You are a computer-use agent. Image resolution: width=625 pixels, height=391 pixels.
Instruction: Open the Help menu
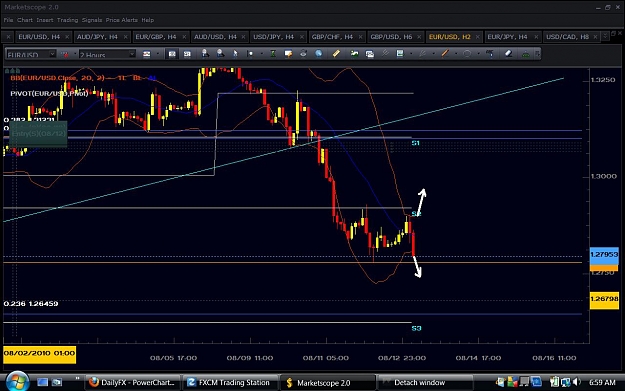coord(147,20)
